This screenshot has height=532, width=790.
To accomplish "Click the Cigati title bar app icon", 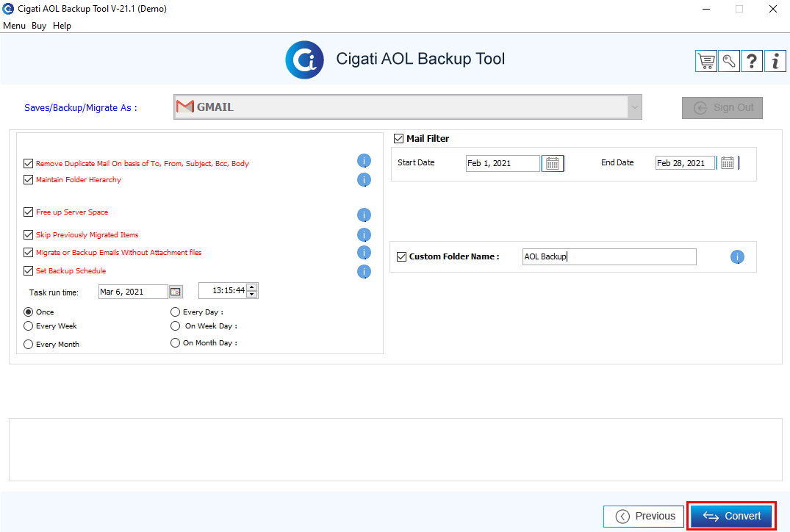I will pyautogui.click(x=8, y=9).
